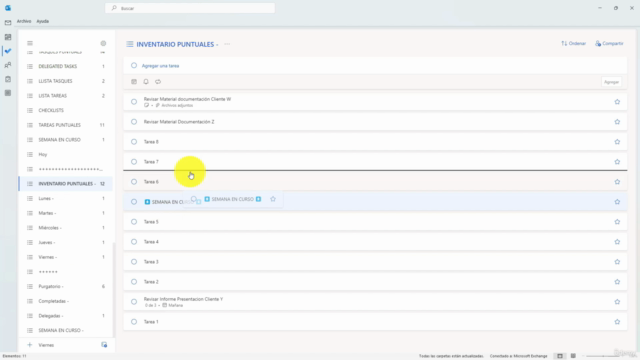The image size is (640, 360).
Task: Complete the Tarea 3 task circle
Action: click(134, 262)
